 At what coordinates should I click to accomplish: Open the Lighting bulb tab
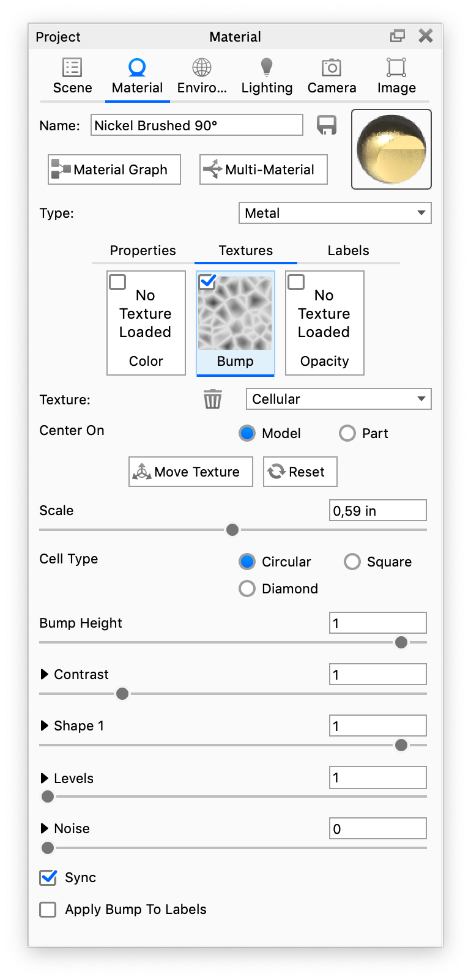tap(267, 67)
